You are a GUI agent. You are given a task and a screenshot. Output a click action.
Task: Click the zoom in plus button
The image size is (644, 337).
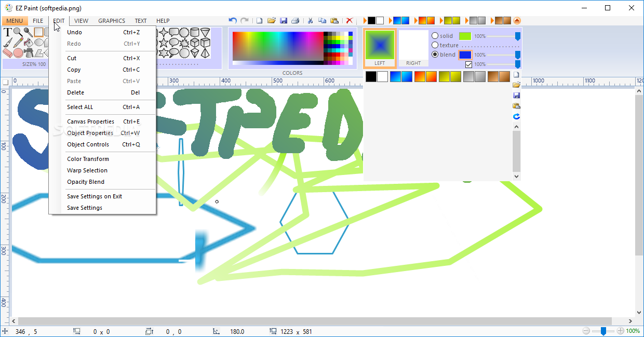pyautogui.click(x=620, y=331)
